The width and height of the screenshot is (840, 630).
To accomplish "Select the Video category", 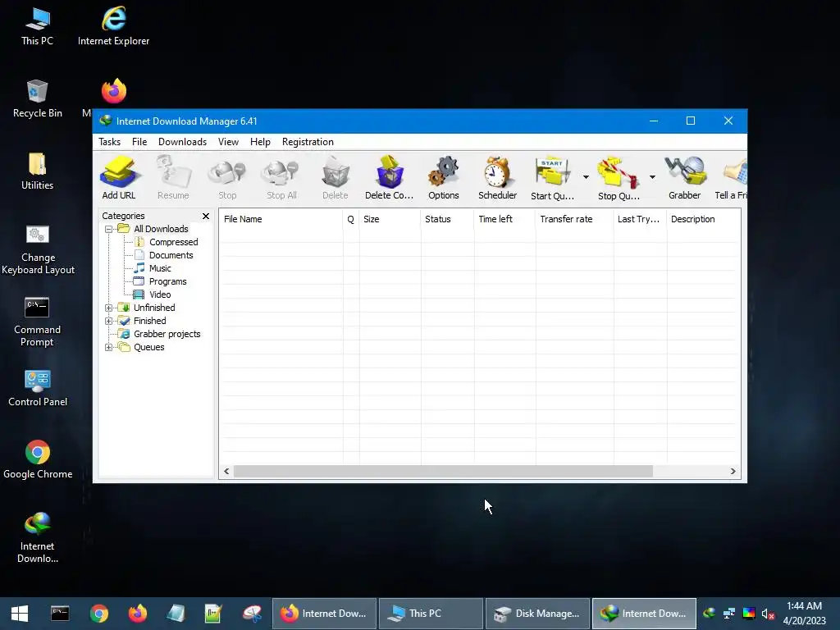I will [x=152, y=294].
